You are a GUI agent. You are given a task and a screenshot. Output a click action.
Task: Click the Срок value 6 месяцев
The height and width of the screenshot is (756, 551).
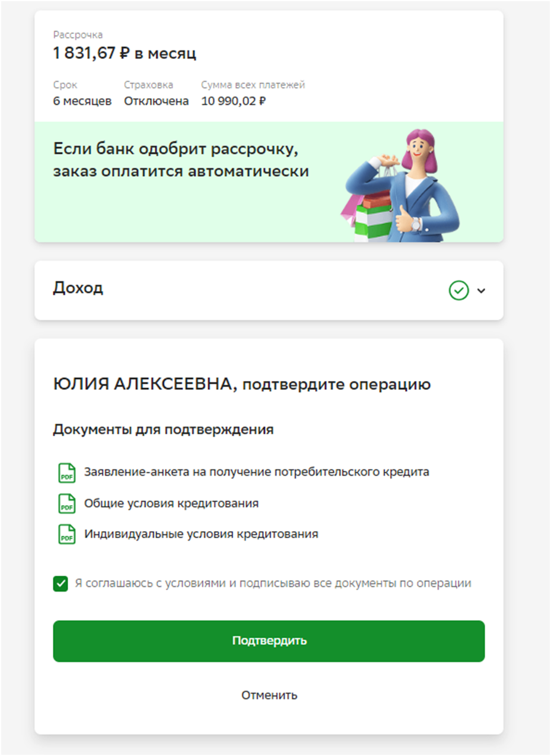click(82, 101)
